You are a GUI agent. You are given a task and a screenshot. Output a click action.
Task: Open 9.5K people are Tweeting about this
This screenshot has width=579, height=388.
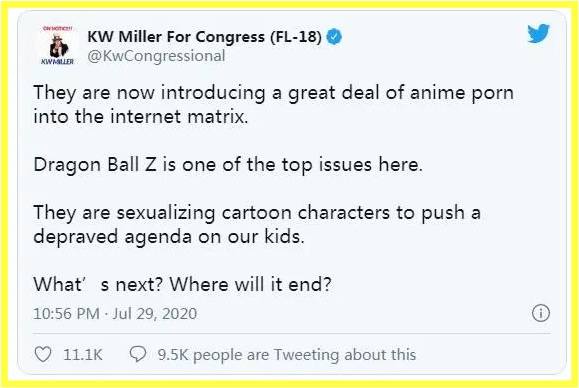click(287, 354)
